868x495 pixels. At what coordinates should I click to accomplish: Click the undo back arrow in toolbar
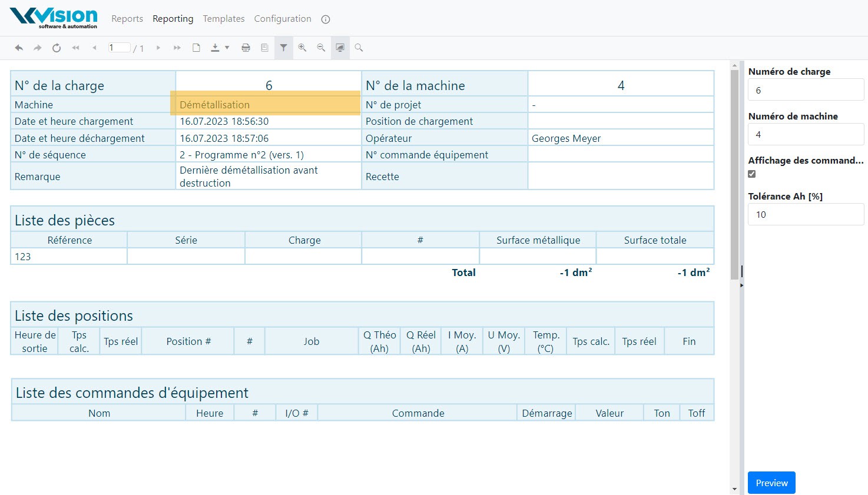(x=19, y=48)
